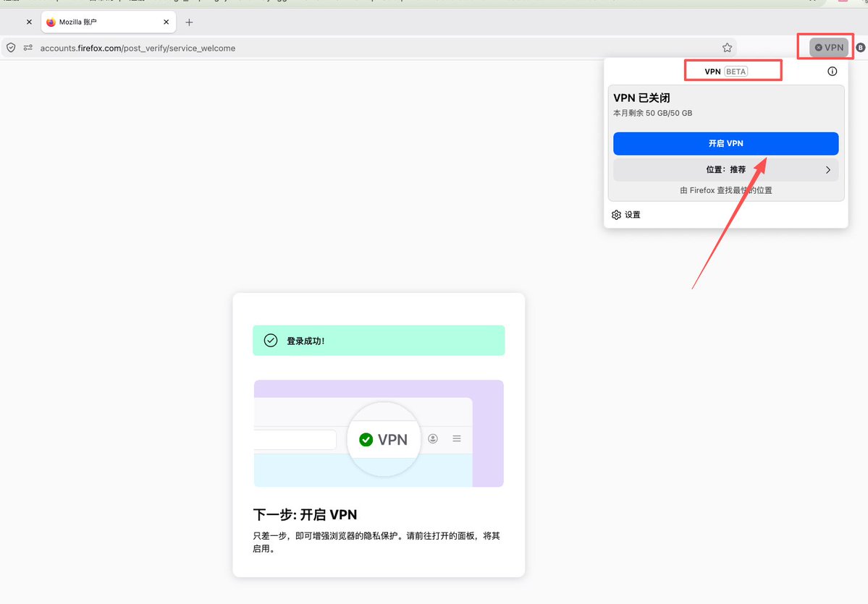Select the Mozilla 账户 tab
The height and width of the screenshot is (604, 868).
point(109,22)
